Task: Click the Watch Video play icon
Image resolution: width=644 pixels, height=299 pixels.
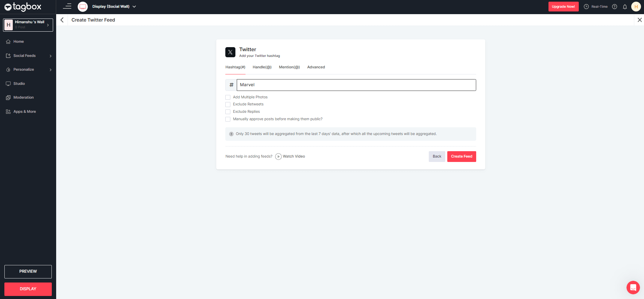Action: [278, 157]
